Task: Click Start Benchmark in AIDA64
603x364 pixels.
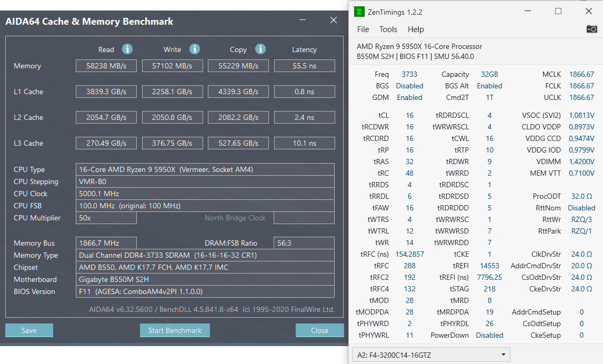Action: (175, 330)
